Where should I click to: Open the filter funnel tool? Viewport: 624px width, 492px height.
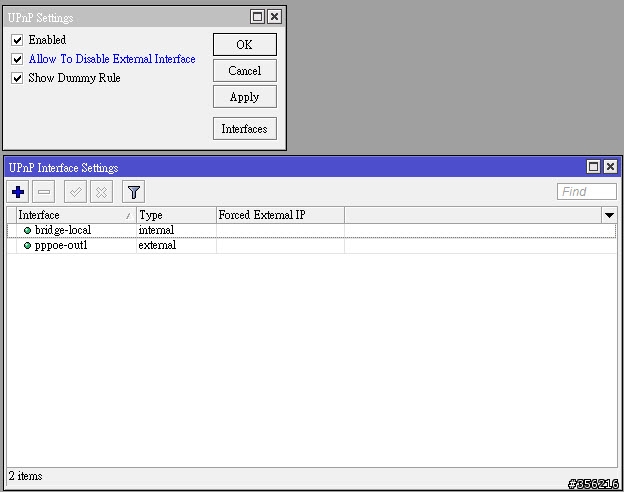point(133,192)
